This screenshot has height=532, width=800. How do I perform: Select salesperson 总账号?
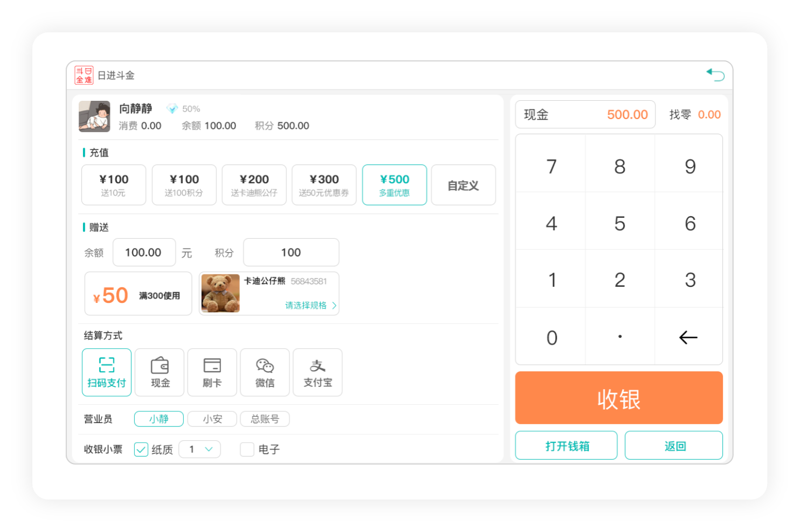pos(265,419)
